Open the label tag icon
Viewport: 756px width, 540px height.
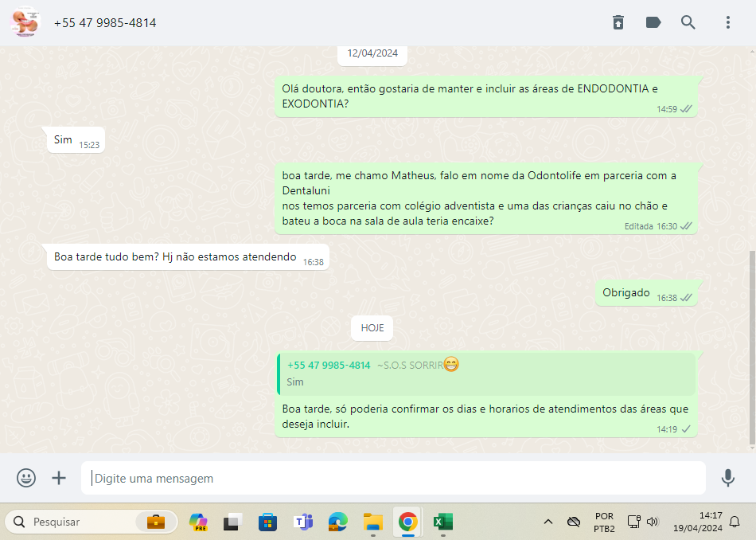coord(653,22)
